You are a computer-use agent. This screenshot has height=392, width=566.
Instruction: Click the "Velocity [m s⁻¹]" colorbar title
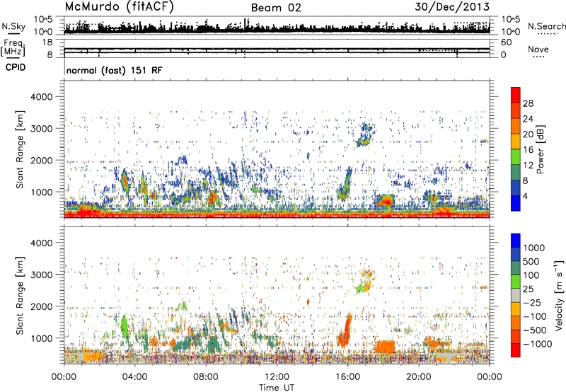(559, 295)
